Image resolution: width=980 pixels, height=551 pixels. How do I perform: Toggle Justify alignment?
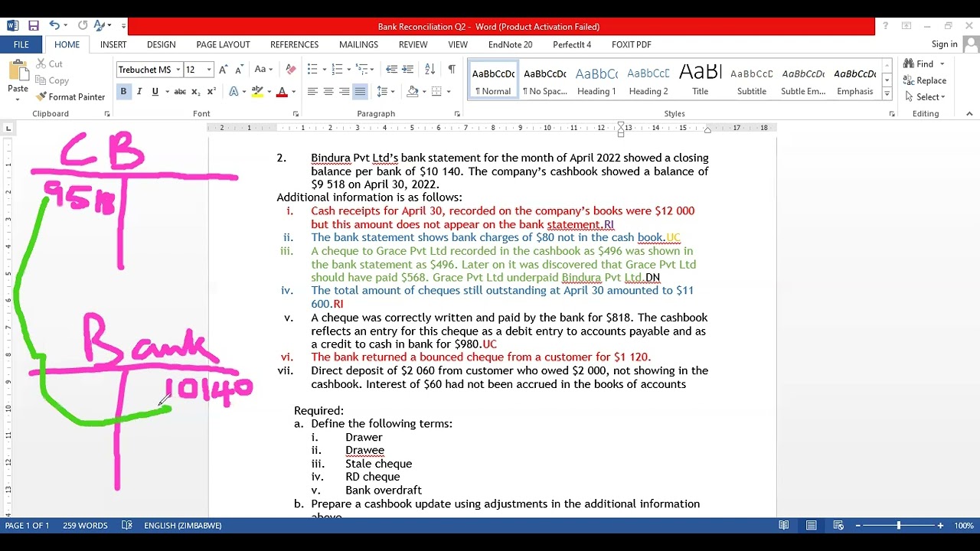coord(361,92)
